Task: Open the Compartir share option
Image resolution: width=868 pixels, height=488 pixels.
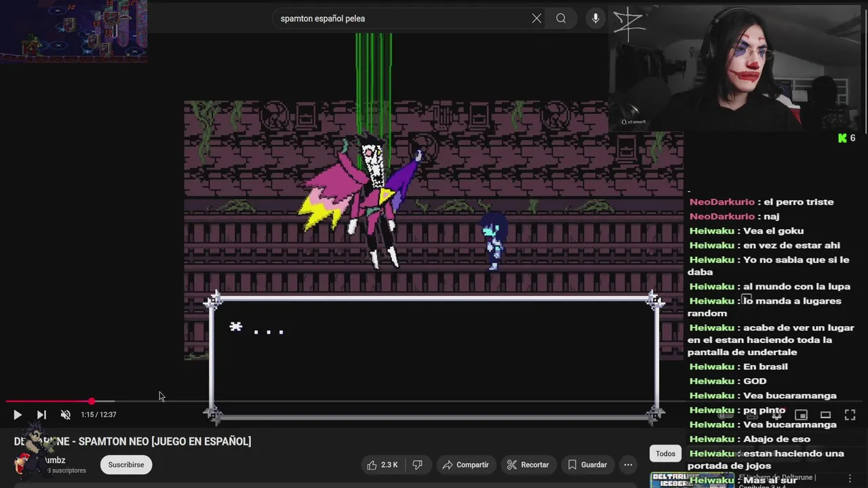Action: click(465, 465)
